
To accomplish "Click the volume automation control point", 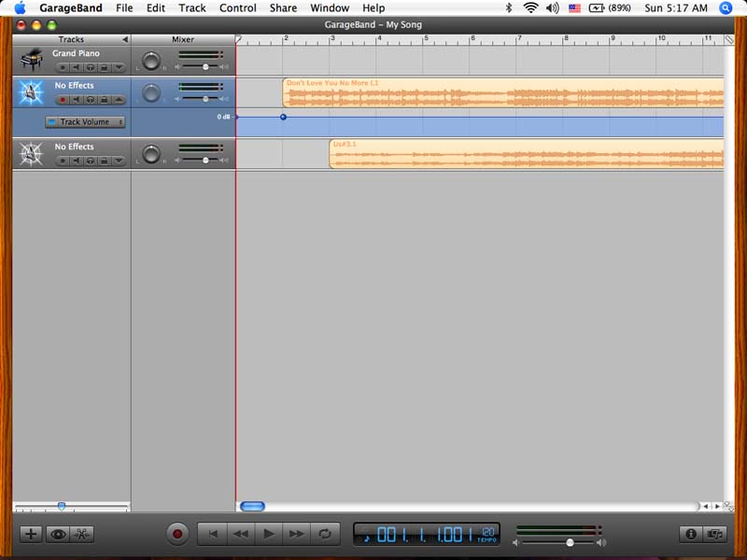I will [x=283, y=117].
